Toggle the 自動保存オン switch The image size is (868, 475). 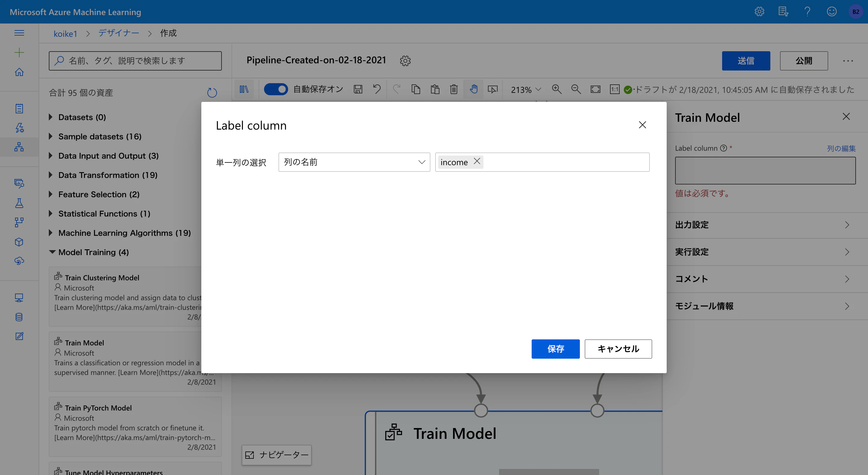[x=276, y=89]
